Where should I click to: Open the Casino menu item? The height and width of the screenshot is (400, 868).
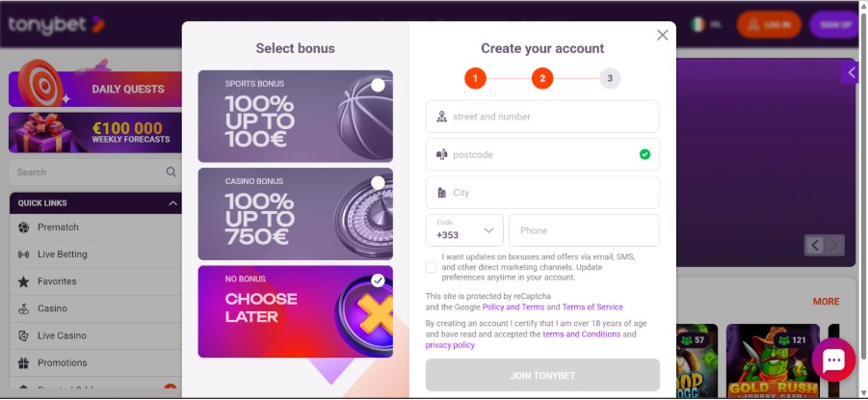52,308
